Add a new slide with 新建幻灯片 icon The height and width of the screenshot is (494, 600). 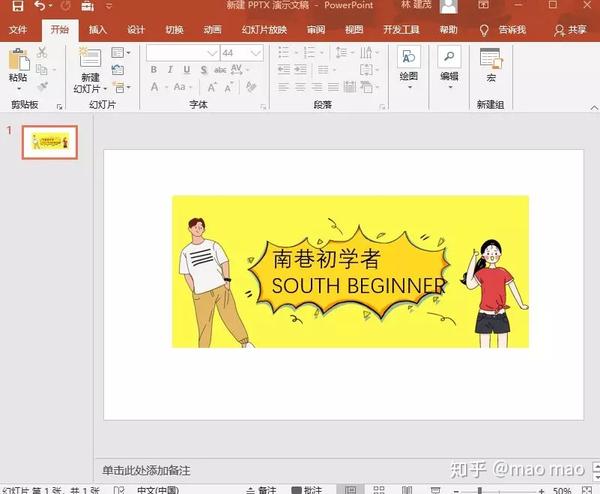[x=90, y=58]
